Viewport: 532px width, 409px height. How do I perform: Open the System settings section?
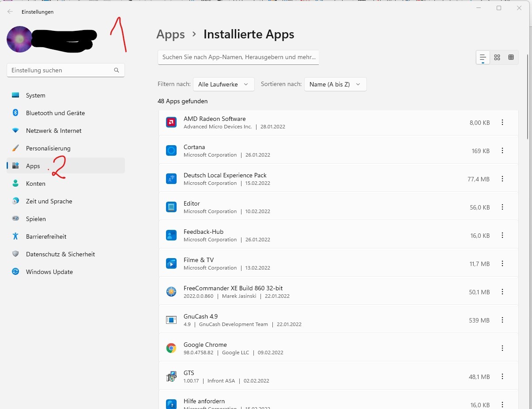coord(66,95)
